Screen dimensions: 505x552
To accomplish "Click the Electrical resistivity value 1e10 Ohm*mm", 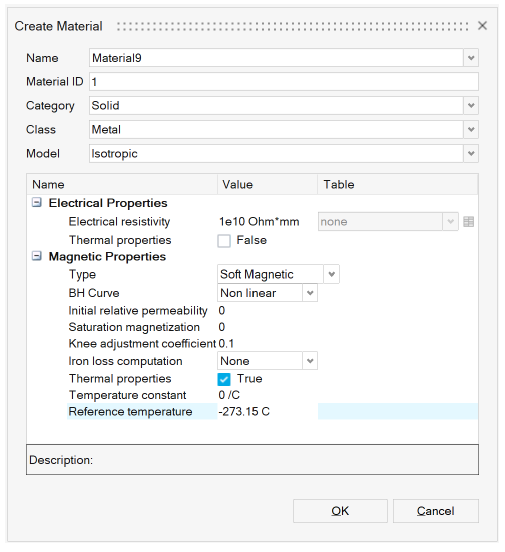I will [x=259, y=222].
